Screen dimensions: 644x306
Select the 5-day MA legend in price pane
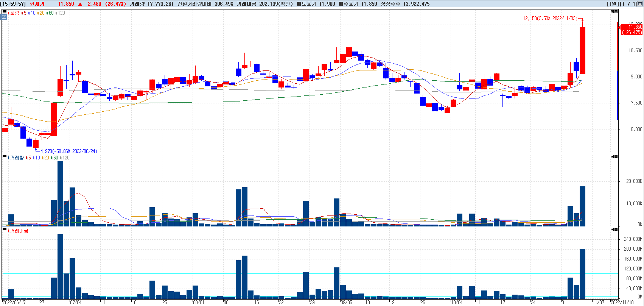[x=24, y=13]
